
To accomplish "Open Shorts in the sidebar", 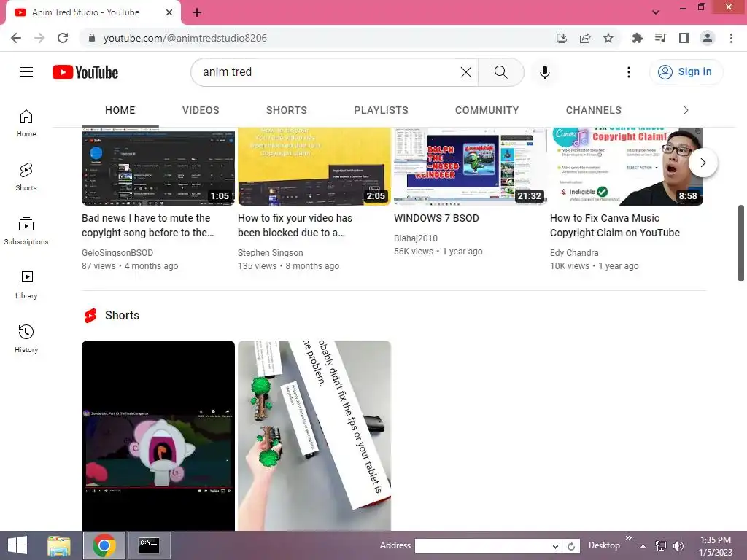I will point(26,177).
